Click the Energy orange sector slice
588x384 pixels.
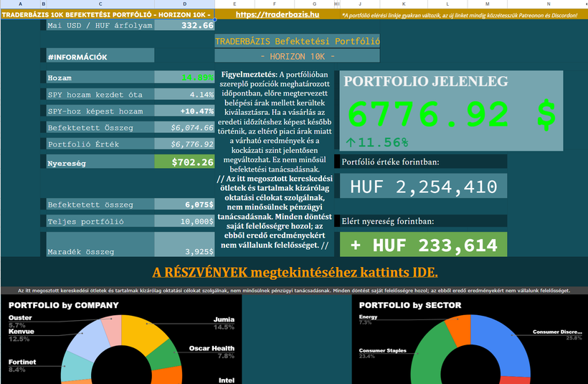coord(460,328)
